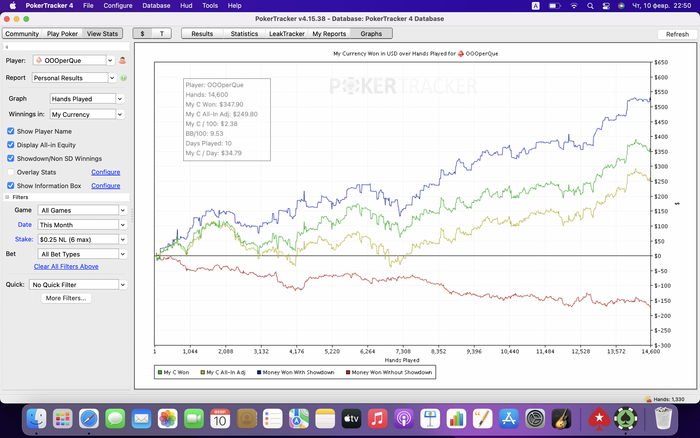This screenshot has width=700, height=438.
Task: Open App Store from the dock
Action: 508,419
